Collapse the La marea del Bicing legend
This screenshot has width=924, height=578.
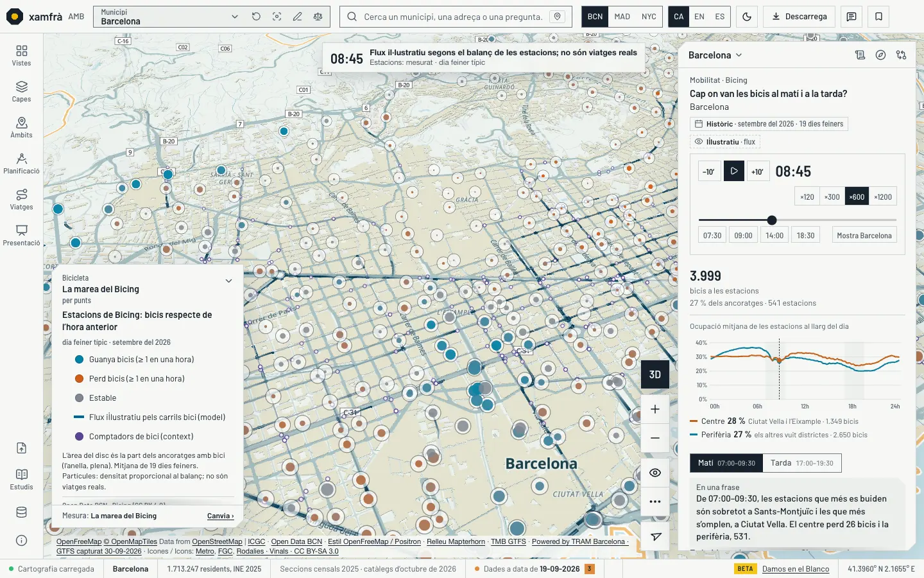(228, 281)
